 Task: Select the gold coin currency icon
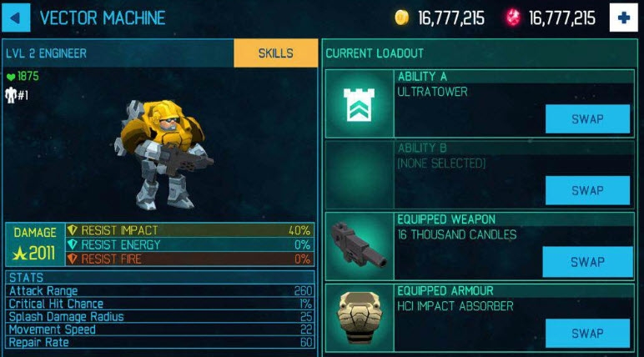tap(402, 18)
